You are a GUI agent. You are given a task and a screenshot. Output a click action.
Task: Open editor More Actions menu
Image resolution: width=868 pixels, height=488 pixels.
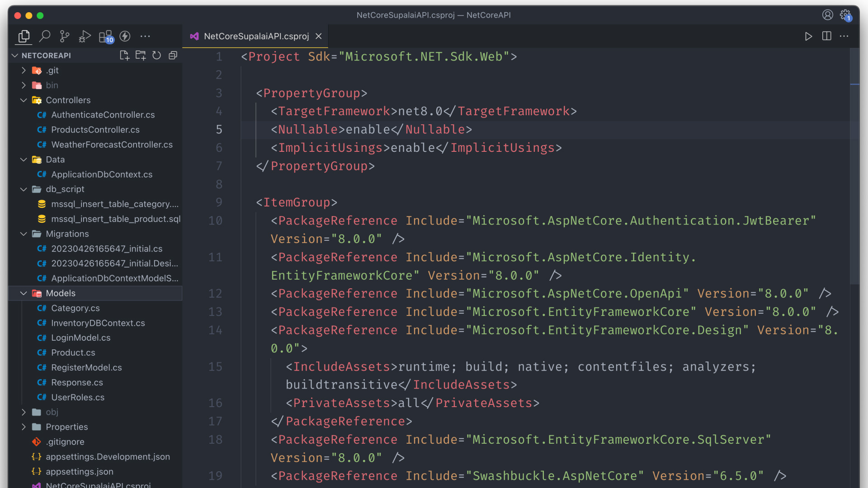click(x=844, y=36)
